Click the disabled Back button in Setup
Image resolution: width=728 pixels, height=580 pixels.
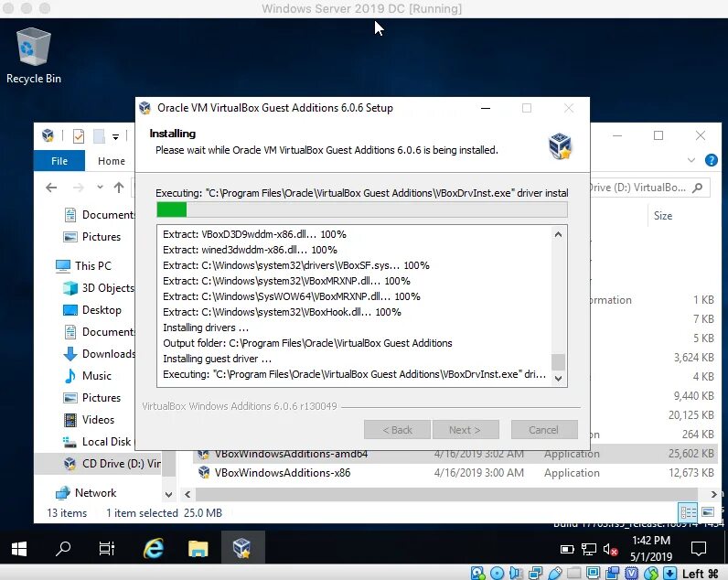click(397, 430)
